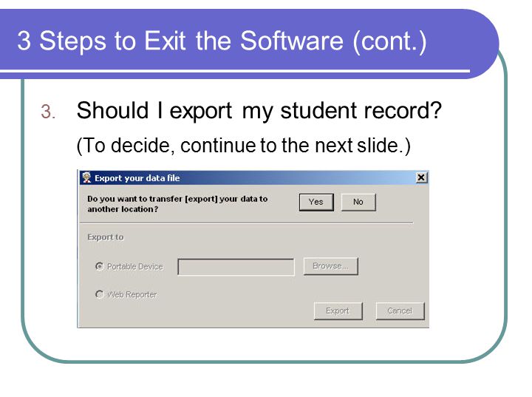Click the 'Web Reporter' option label text
The width and height of the screenshot is (532, 397).
(x=132, y=294)
